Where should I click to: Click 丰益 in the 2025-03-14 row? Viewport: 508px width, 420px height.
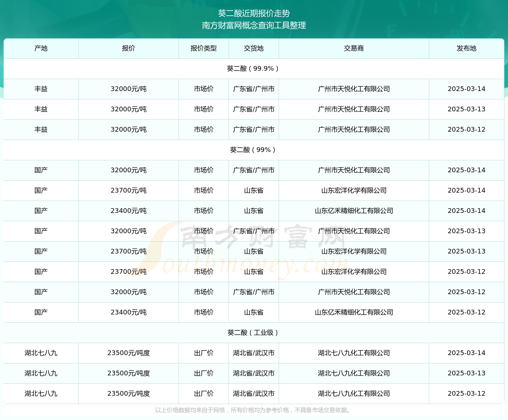[x=41, y=89]
